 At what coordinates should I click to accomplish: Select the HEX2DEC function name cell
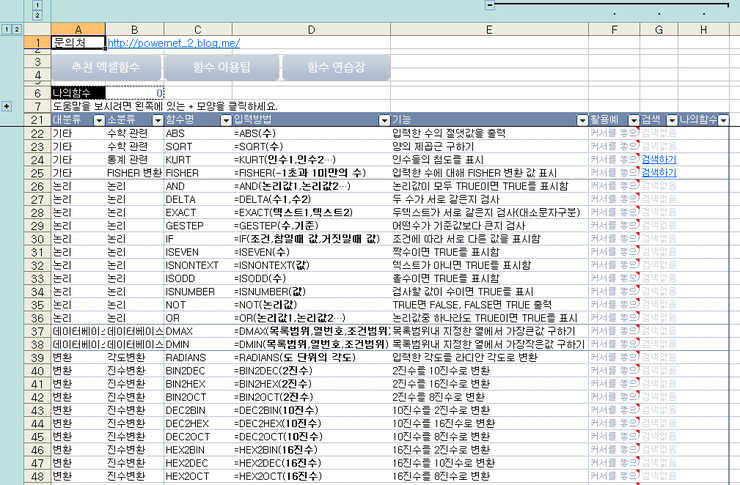(198, 463)
